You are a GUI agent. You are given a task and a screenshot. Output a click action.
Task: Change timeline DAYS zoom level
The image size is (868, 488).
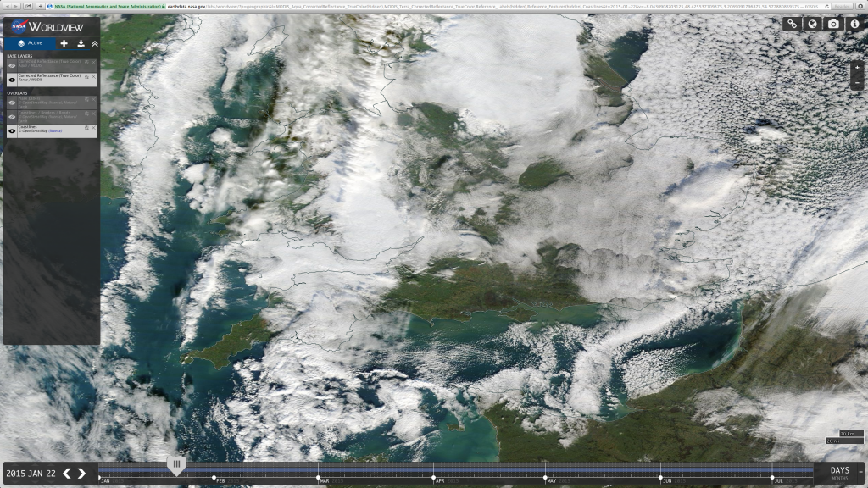[839, 470]
